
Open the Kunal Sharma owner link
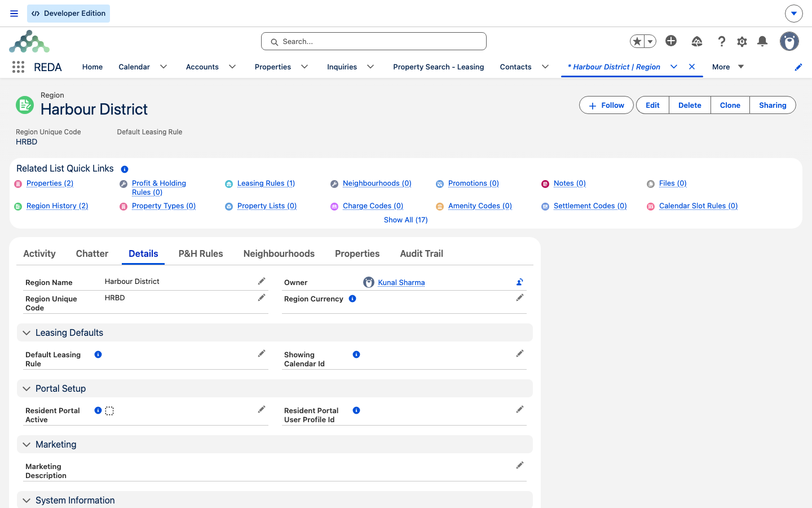click(401, 282)
